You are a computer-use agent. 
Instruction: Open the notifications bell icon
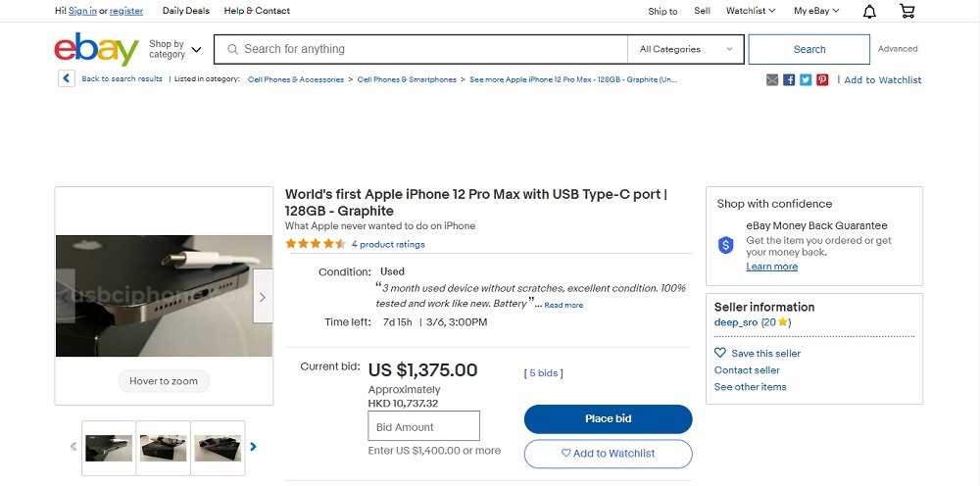click(x=869, y=11)
